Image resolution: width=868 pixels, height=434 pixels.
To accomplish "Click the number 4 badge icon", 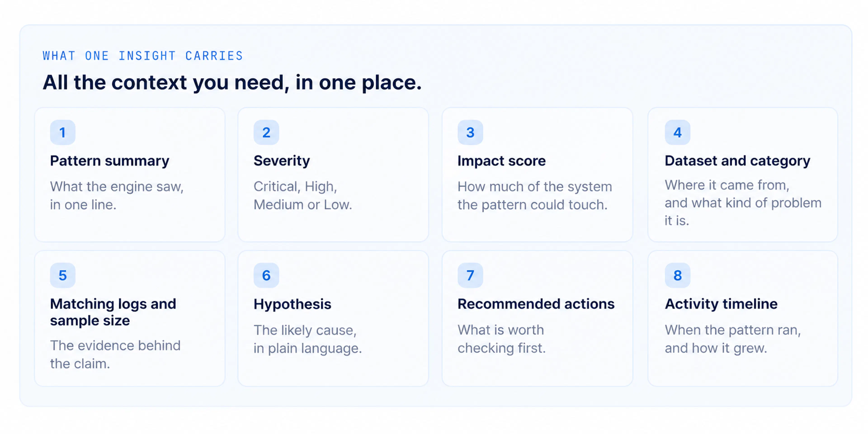I will click(x=677, y=132).
